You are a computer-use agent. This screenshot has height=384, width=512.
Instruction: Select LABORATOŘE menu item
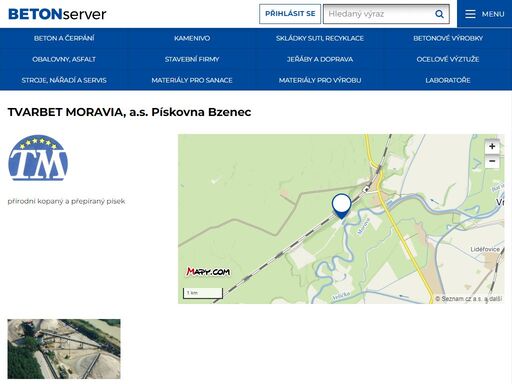pos(448,80)
